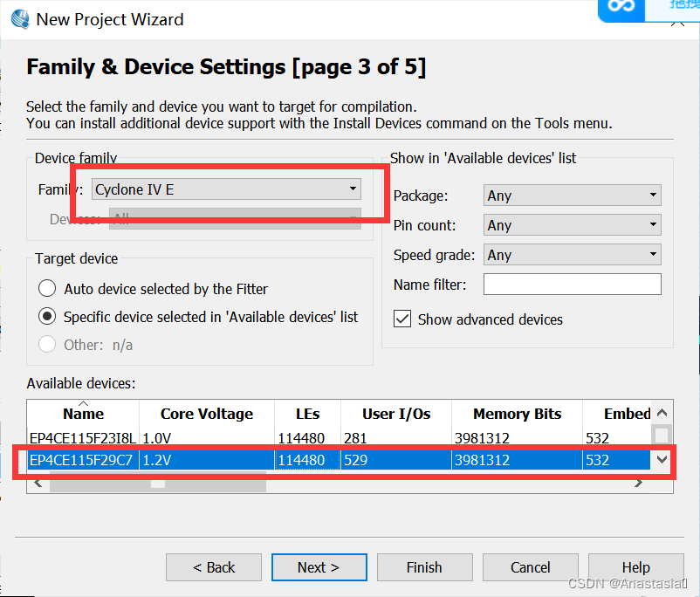Sort devices by the Name column header
This screenshot has height=597, width=700.
click(83, 414)
